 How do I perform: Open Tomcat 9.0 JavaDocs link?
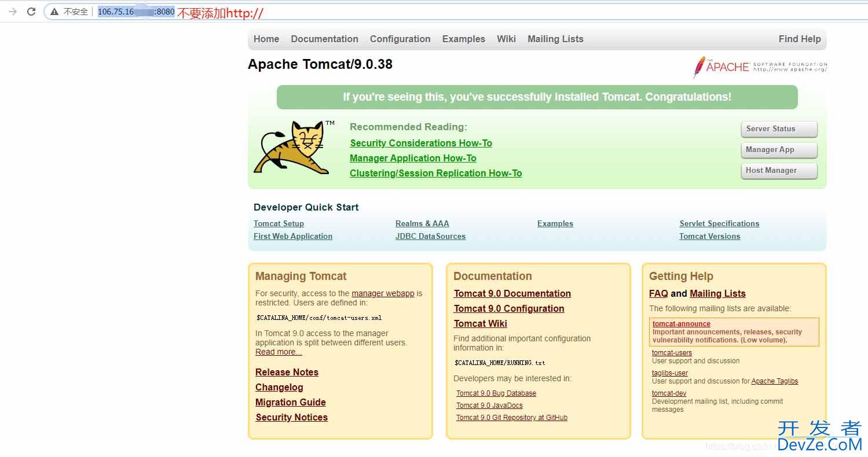(x=489, y=406)
